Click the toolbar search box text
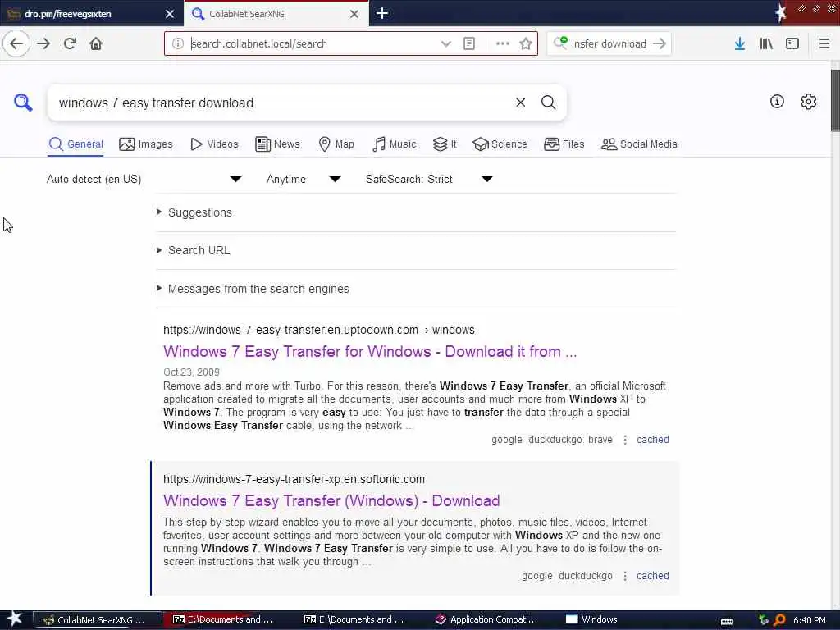840x630 pixels. pyautogui.click(x=609, y=44)
